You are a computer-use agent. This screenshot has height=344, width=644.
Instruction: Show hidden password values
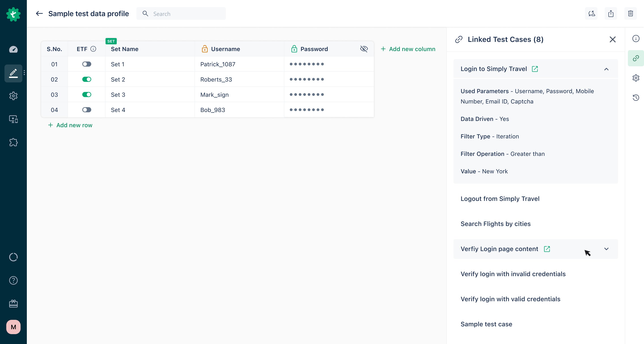(364, 49)
